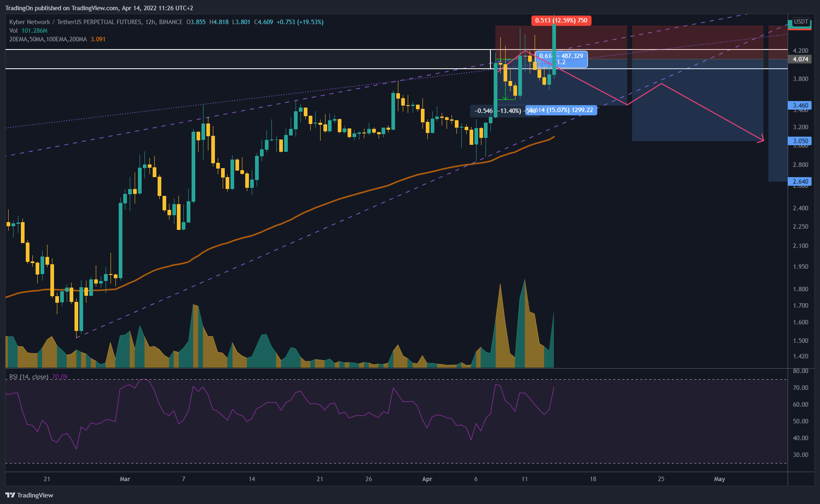Click the 25 date label on the time axis
The width and height of the screenshot is (820, 504).
point(661,479)
